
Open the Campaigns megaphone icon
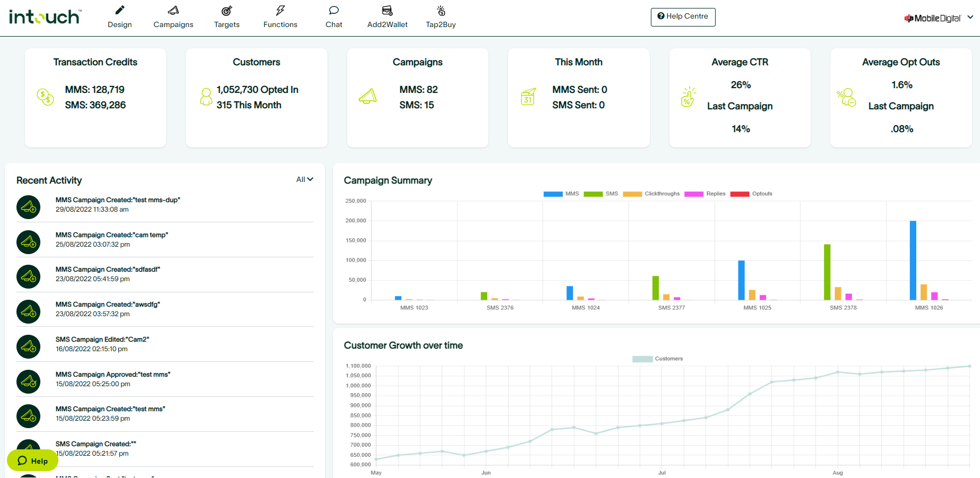(174, 10)
